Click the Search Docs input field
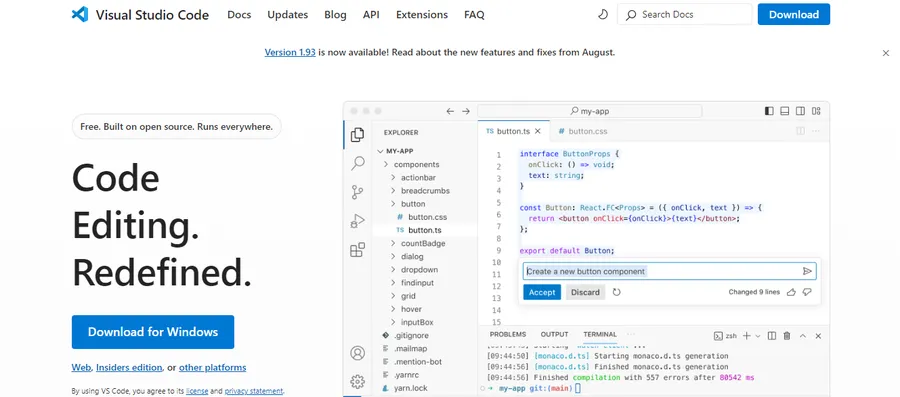The width and height of the screenshot is (900, 397). (x=684, y=14)
